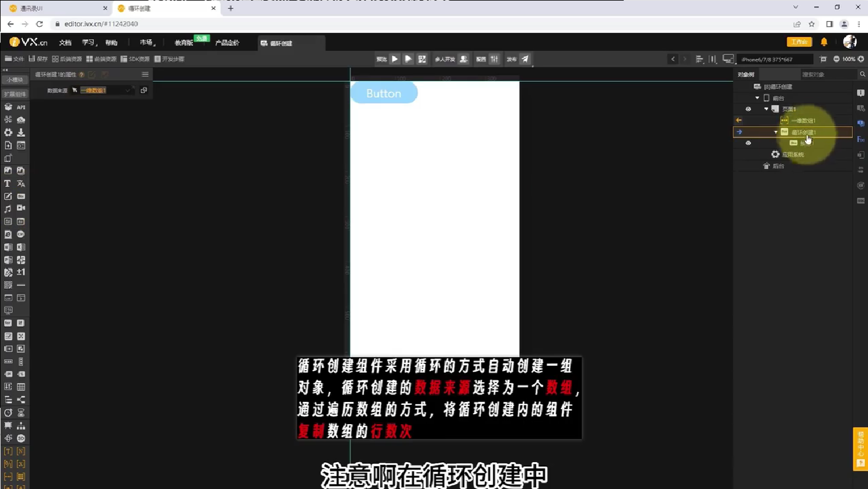
Task: Open 产品定价 menu item
Action: [x=227, y=43]
